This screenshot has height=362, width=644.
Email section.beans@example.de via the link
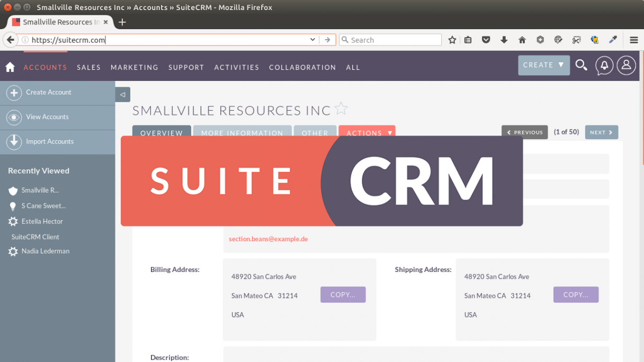[x=268, y=239]
